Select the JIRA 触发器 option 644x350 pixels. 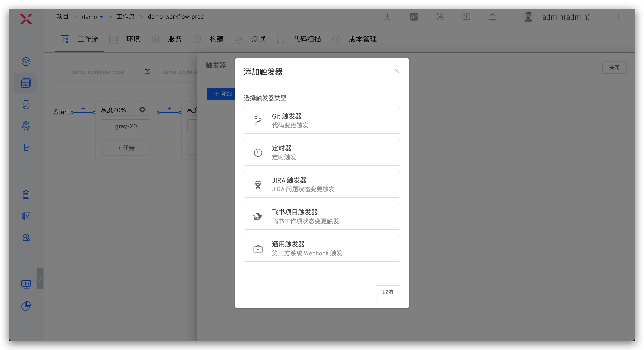[322, 185]
